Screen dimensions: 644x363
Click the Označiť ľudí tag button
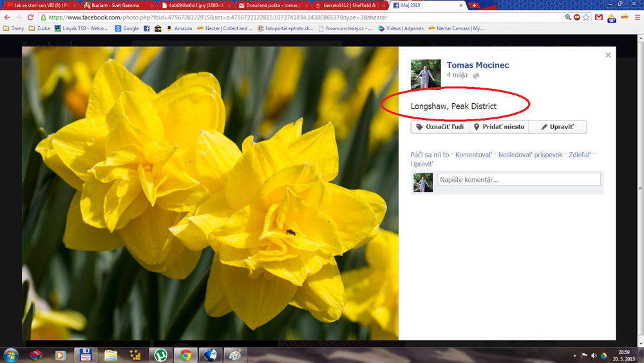click(x=440, y=127)
